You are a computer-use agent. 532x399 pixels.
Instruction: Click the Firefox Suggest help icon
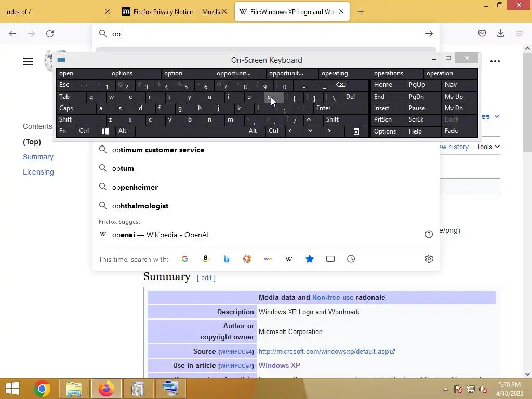pyautogui.click(x=429, y=234)
